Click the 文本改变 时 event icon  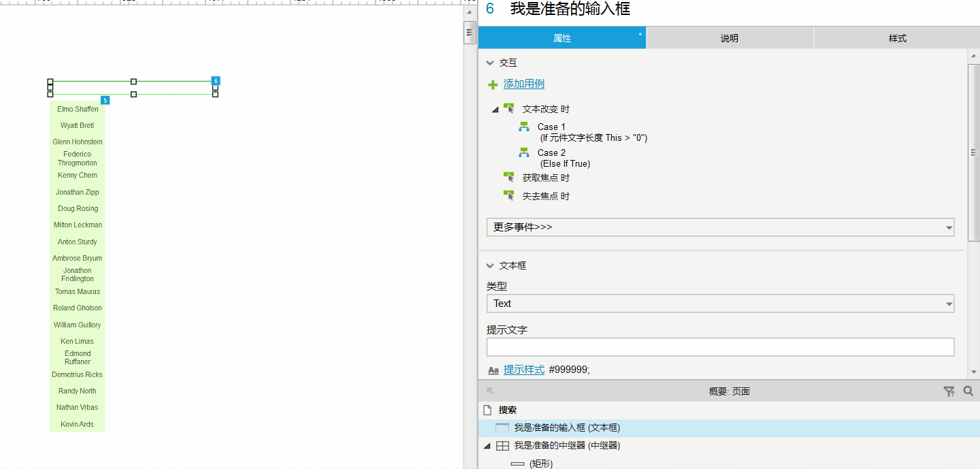point(509,108)
